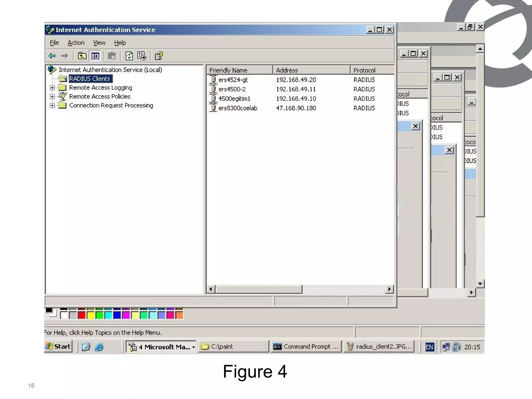This screenshot has width=532, height=399.
Task: Pick the yellow color swatch in palette
Action: [90, 315]
